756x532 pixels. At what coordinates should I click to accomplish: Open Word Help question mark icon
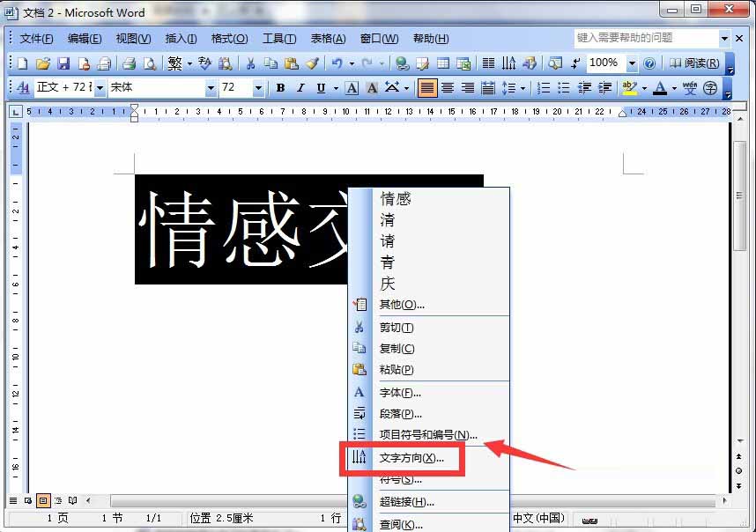tap(649, 63)
